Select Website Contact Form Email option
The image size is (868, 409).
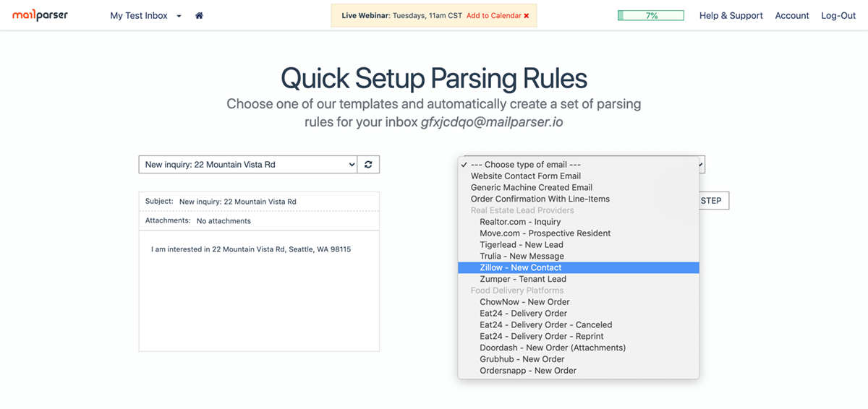click(x=579, y=176)
